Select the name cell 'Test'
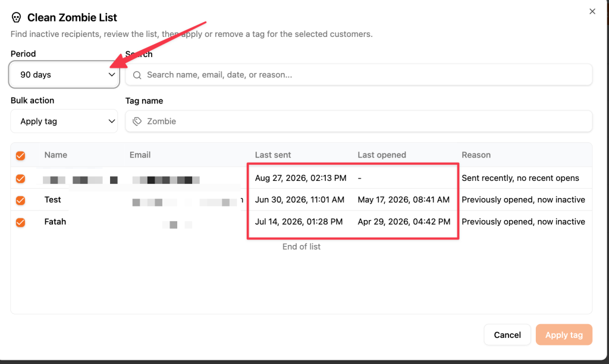This screenshot has height=364, width=609. 52,200
